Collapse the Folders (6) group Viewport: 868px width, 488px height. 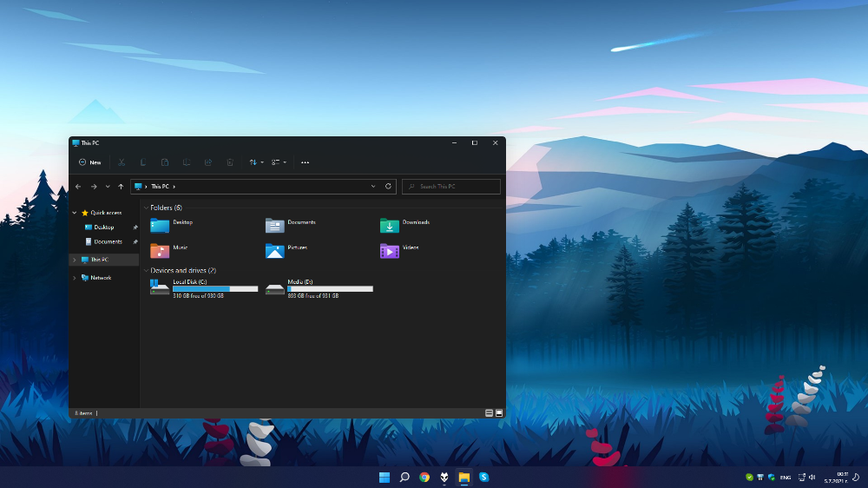tap(146, 208)
